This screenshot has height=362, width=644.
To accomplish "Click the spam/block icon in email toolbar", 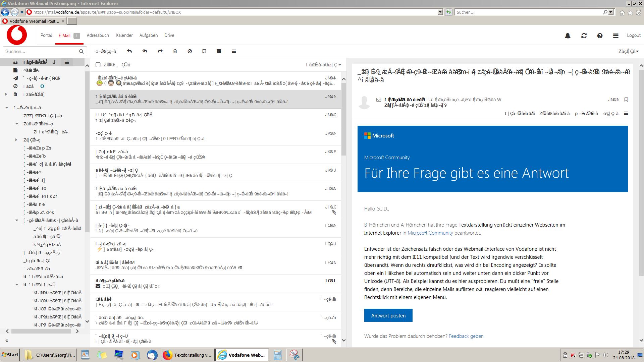I will click(x=189, y=52).
